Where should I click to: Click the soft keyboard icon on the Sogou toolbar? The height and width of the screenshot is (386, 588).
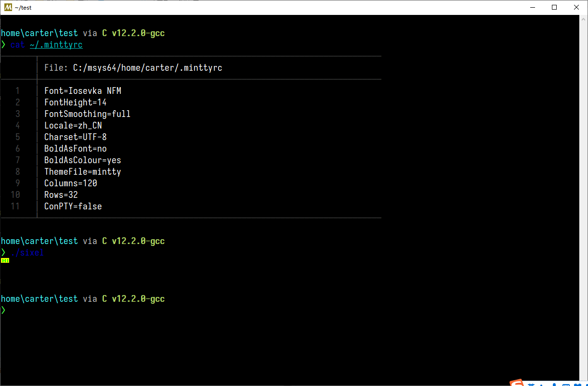coord(567,383)
